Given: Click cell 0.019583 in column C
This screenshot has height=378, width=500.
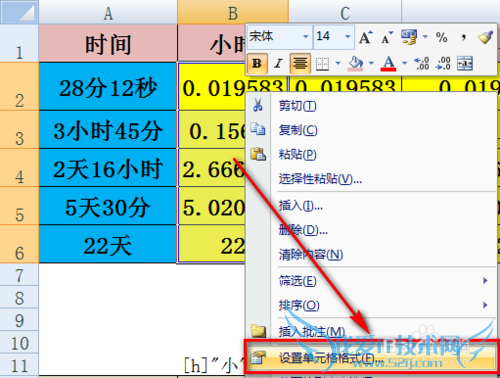Looking at the screenshot, I should (x=345, y=84).
